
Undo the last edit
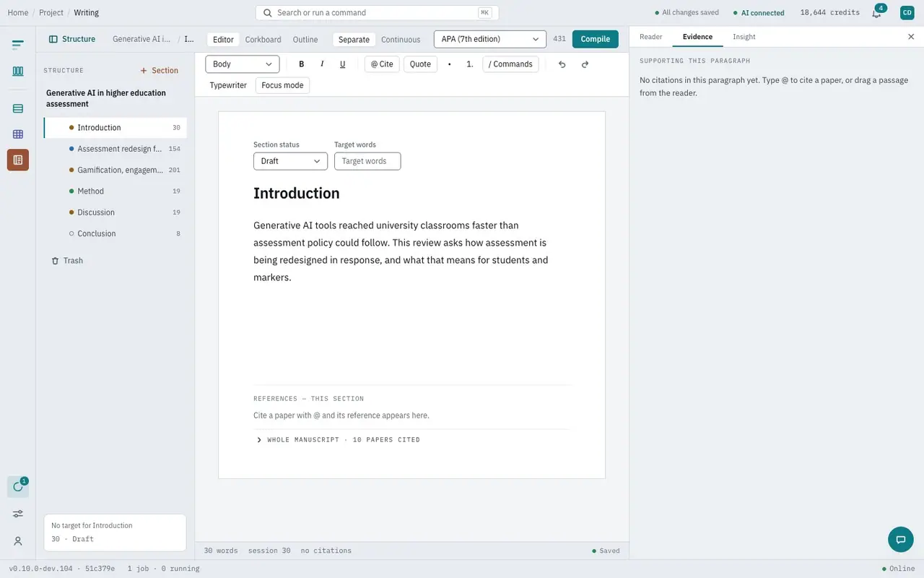click(562, 64)
